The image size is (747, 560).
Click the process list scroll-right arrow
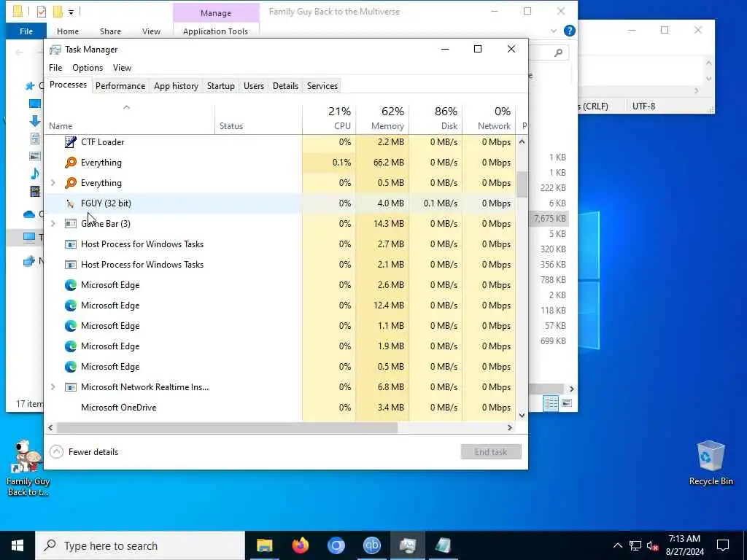click(509, 427)
